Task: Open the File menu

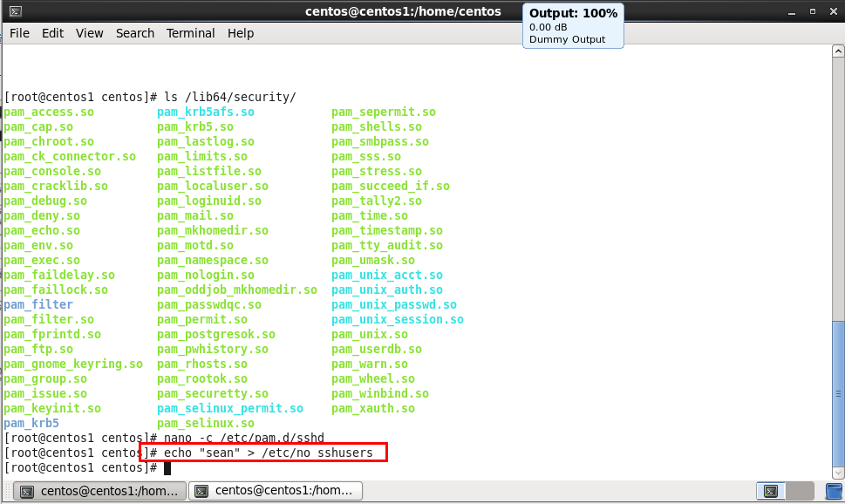Action: [x=19, y=33]
